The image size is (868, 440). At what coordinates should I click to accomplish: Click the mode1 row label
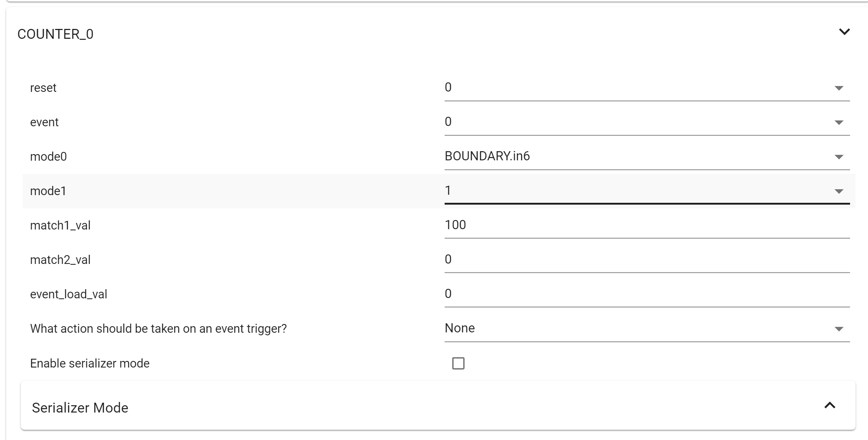[48, 191]
